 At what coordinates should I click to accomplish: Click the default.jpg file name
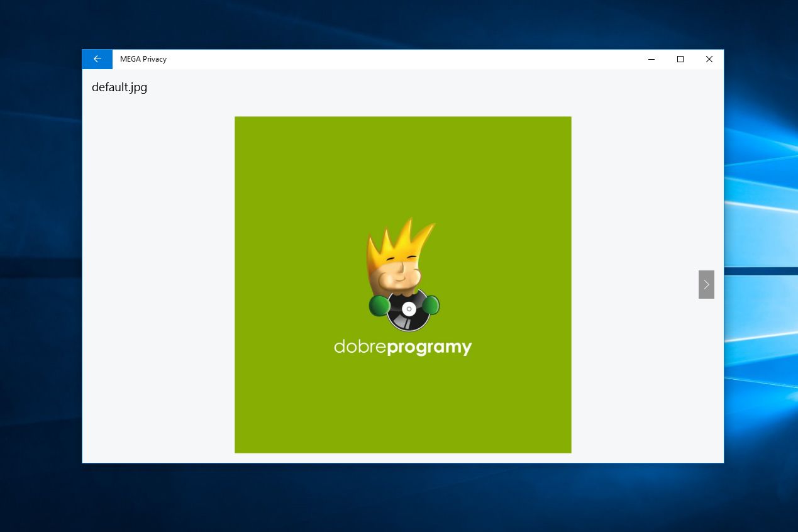pyautogui.click(x=119, y=87)
